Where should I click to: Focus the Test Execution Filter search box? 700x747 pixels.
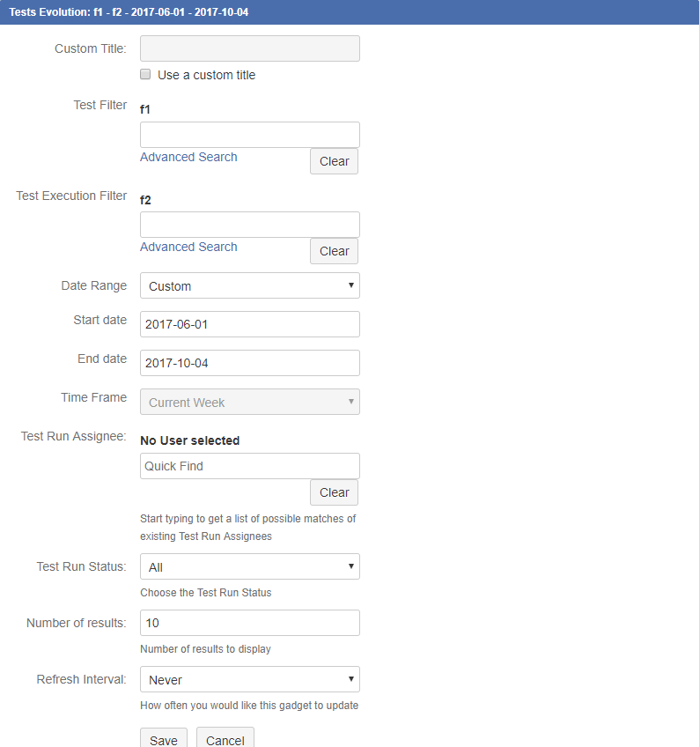click(249, 225)
